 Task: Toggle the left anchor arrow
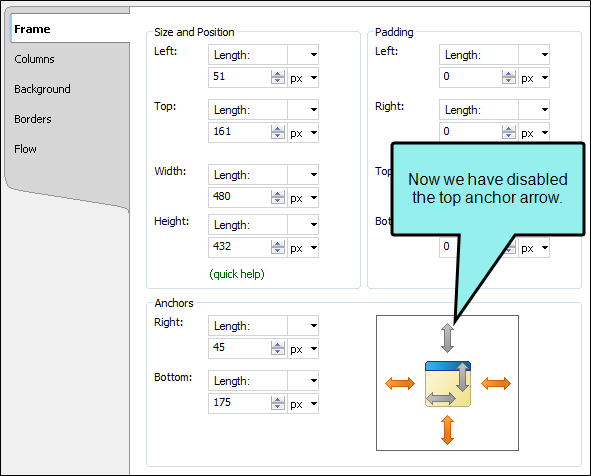[400, 384]
